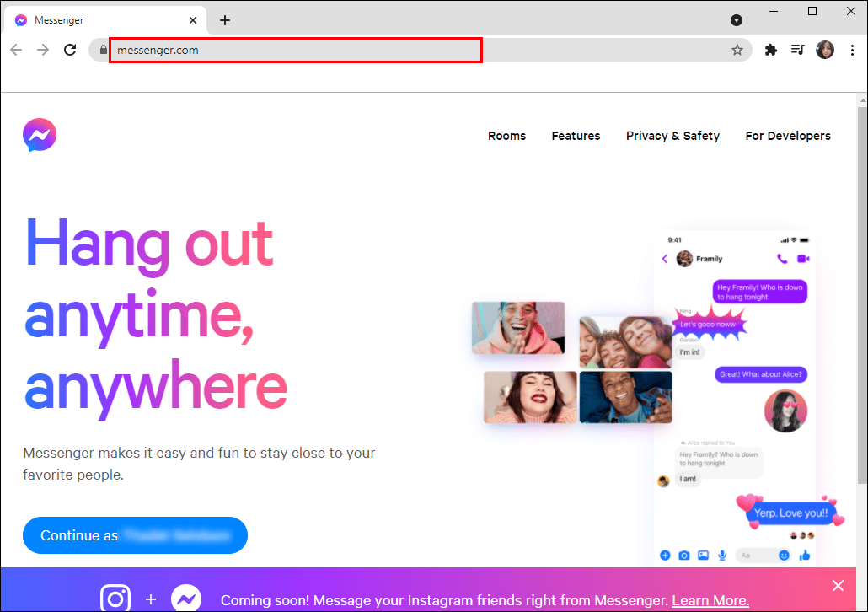The height and width of the screenshot is (612, 868).
Task: Click the 'Let's gooo noww' burst message
Action: coord(708,324)
